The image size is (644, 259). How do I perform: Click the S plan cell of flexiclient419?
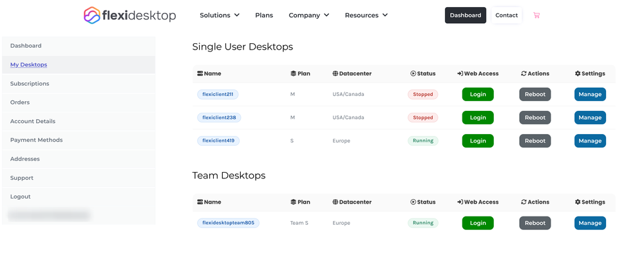[292, 140]
